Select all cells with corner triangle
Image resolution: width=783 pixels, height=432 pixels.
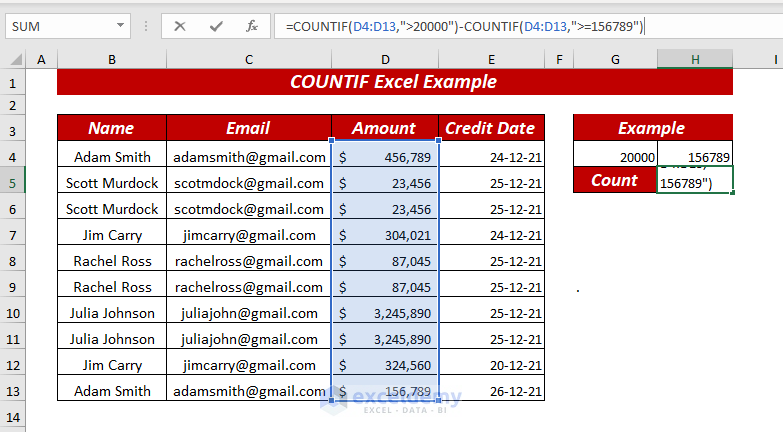tap(15, 60)
